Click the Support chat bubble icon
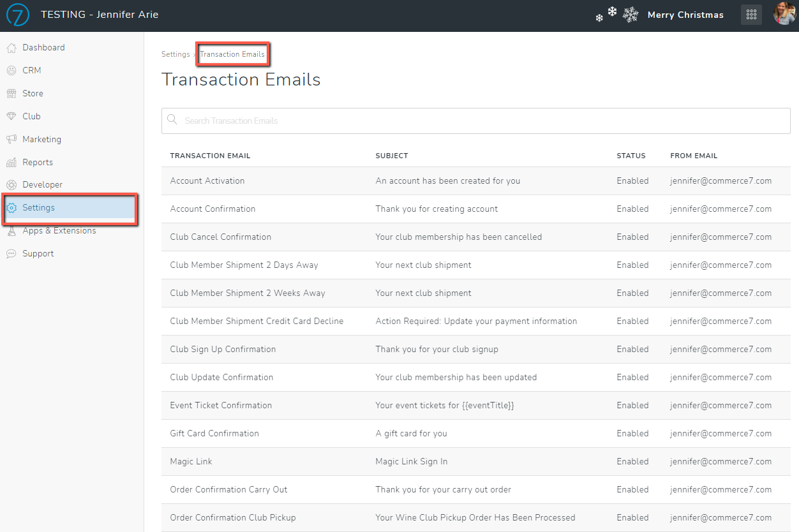 (x=11, y=253)
